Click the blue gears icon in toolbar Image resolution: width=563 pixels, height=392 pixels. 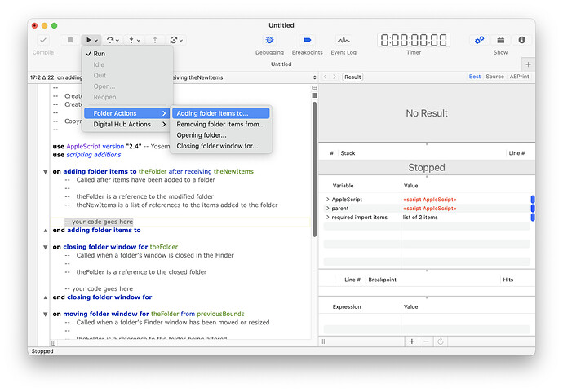479,40
